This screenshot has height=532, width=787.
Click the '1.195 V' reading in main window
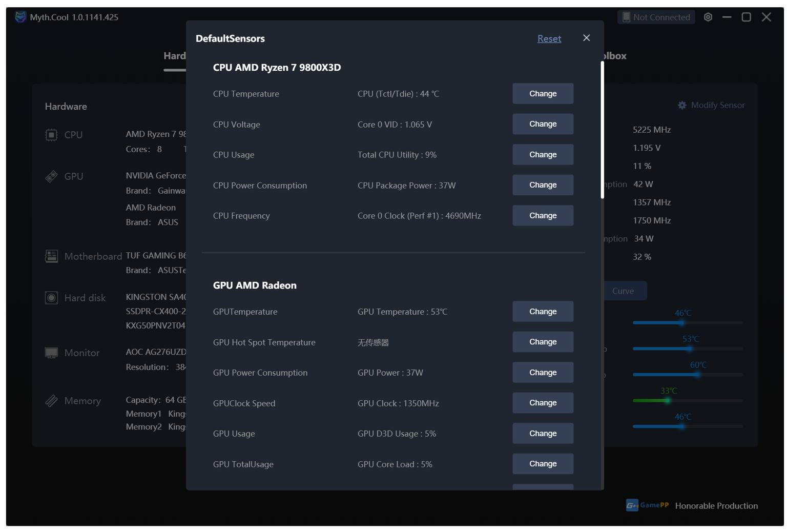647,148
